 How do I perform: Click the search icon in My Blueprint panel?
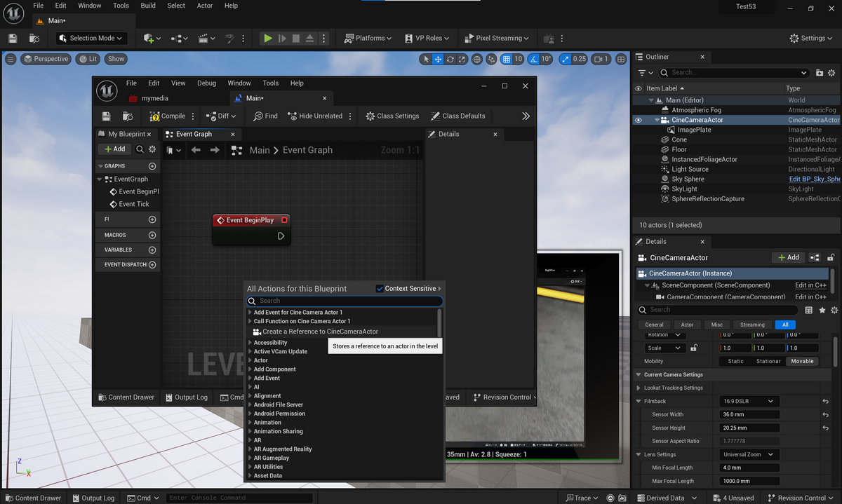click(140, 149)
